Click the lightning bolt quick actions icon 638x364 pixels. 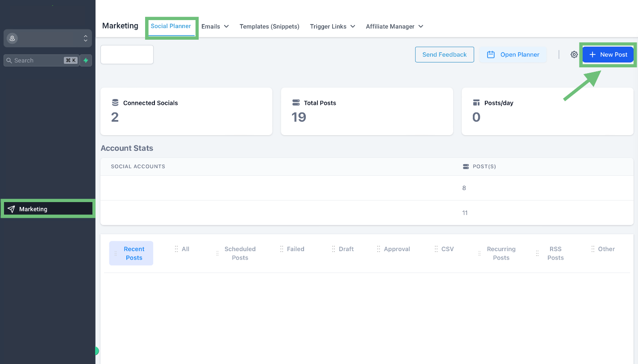click(x=86, y=60)
